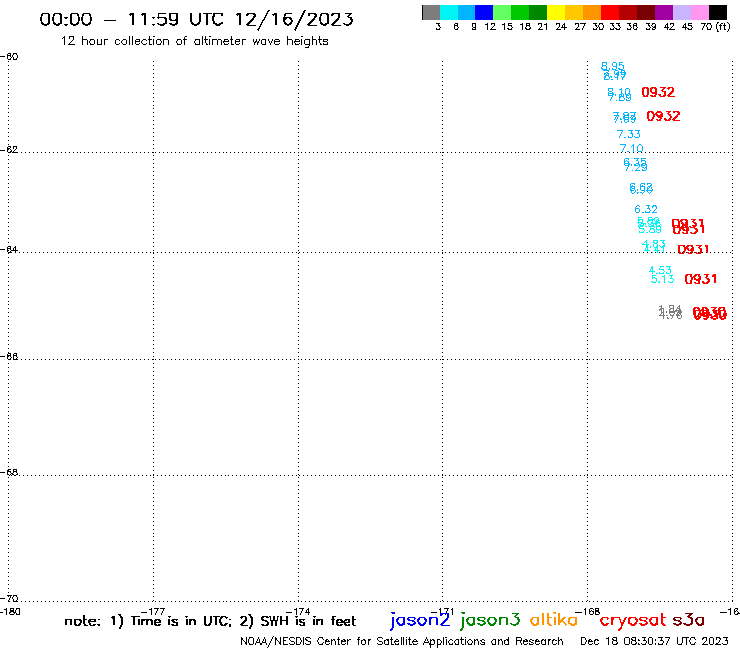
Task: Click the wave height value '6.32'
Action: [646, 209]
